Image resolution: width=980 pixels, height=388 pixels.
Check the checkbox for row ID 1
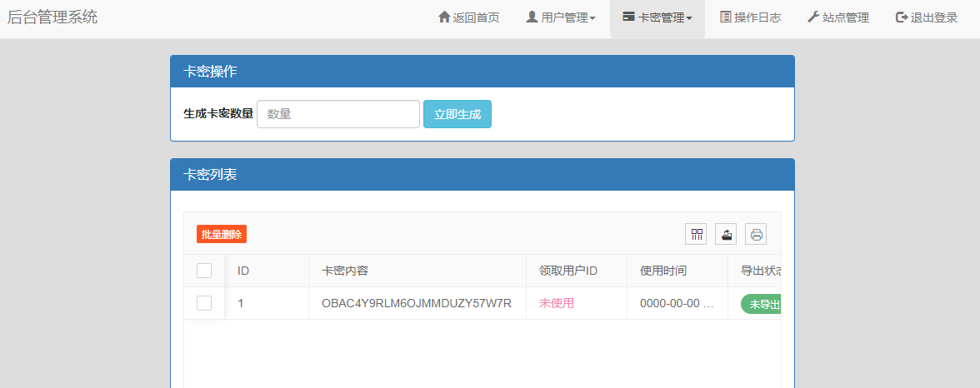(x=204, y=303)
